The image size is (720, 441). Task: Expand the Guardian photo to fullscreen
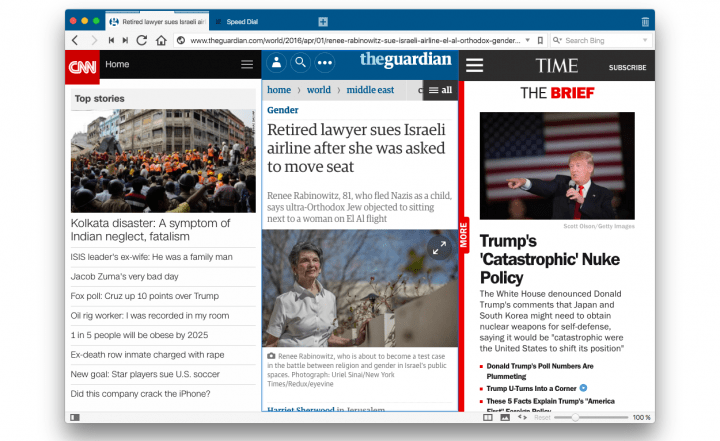pos(439,248)
